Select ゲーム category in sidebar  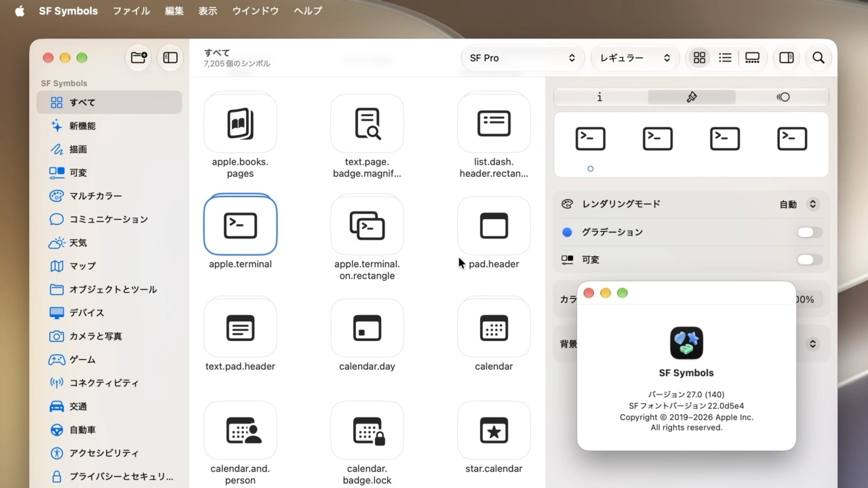coord(109,360)
